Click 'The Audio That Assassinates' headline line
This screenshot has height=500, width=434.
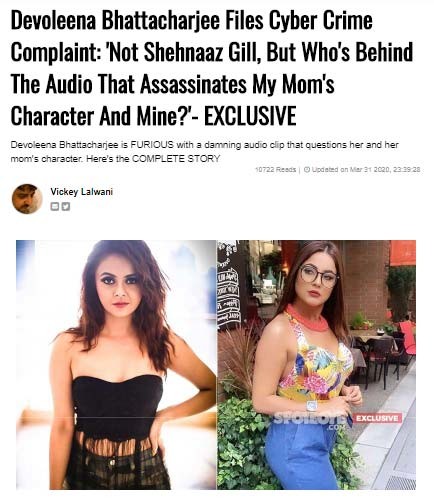pyautogui.click(x=128, y=84)
